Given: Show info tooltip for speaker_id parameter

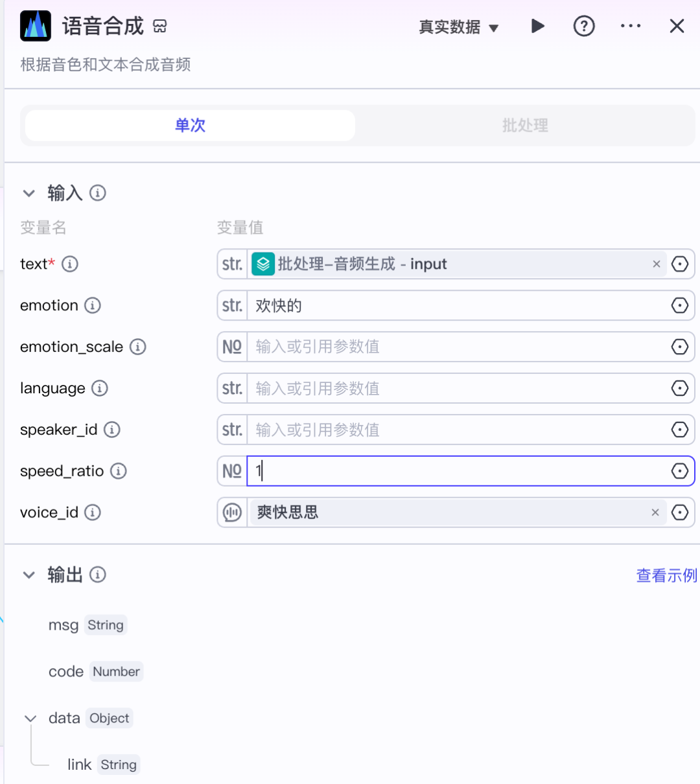Looking at the screenshot, I should click(112, 430).
